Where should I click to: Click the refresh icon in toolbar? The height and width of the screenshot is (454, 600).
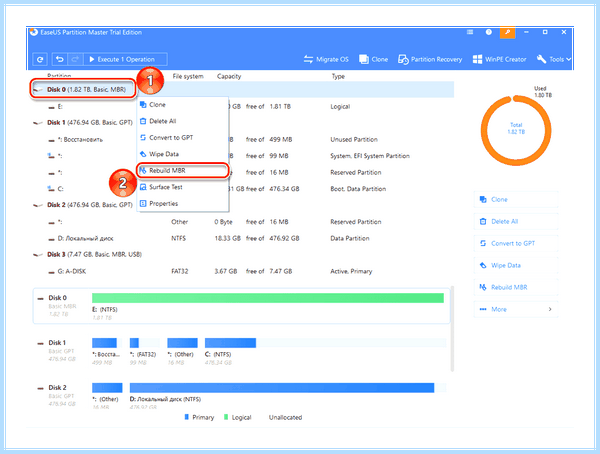click(40, 59)
